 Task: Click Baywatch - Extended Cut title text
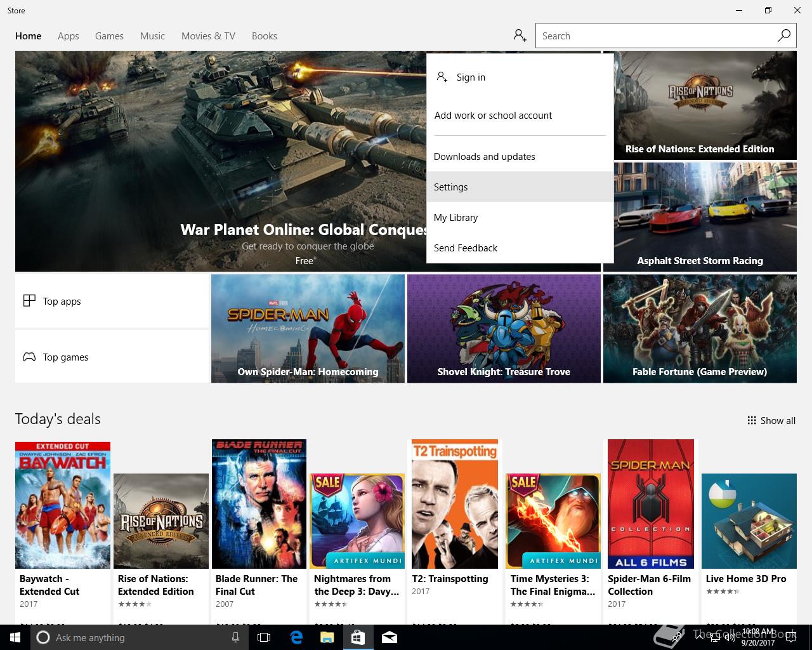[49, 585]
